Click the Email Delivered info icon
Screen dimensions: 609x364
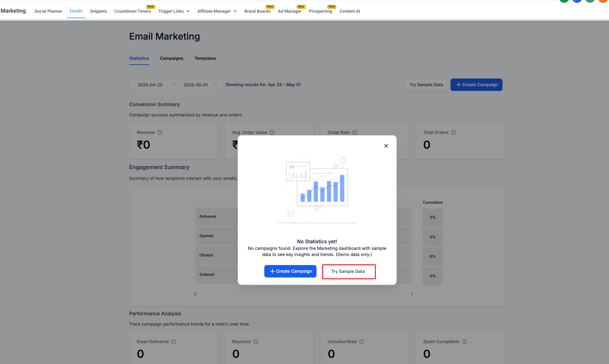coord(174,341)
